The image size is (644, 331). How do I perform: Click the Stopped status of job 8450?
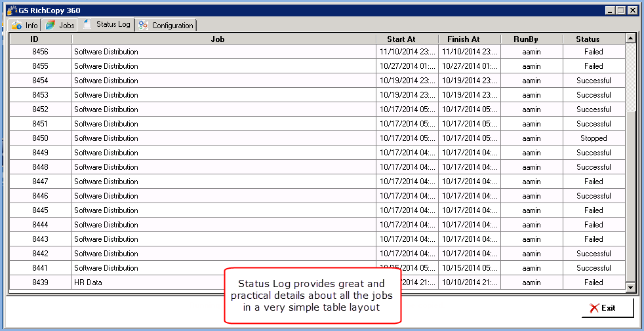pos(594,138)
